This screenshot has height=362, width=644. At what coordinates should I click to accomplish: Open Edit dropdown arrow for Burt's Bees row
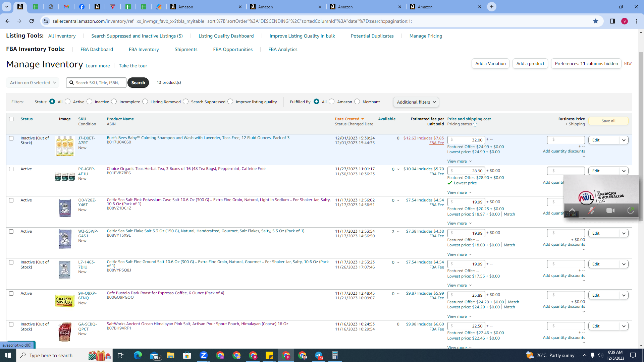click(624, 140)
